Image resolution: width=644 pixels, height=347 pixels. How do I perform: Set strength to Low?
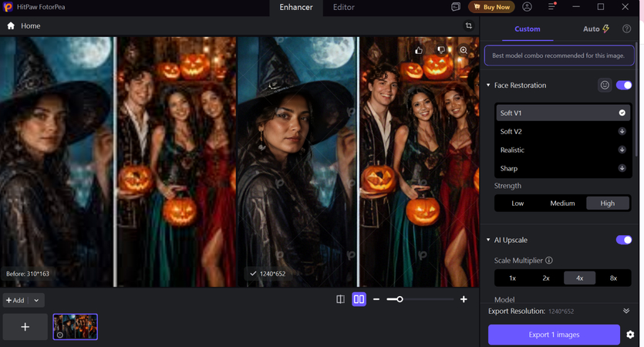click(x=518, y=204)
